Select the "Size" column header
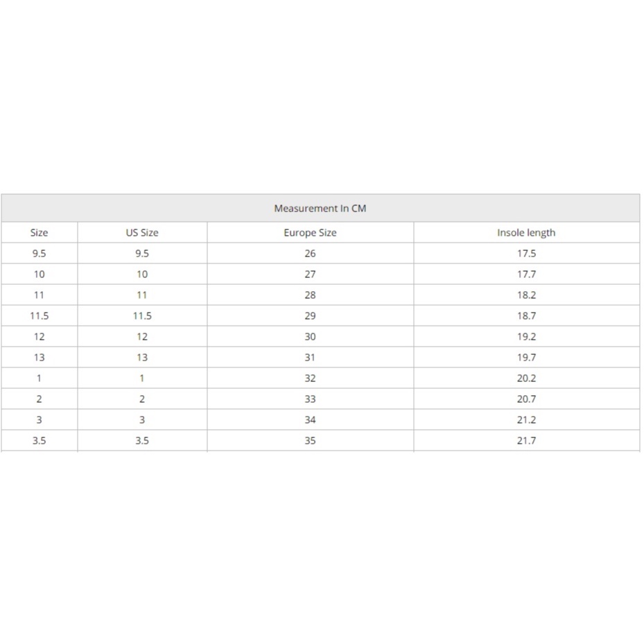This screenshot has width=644, height=644. pos(40,233)
